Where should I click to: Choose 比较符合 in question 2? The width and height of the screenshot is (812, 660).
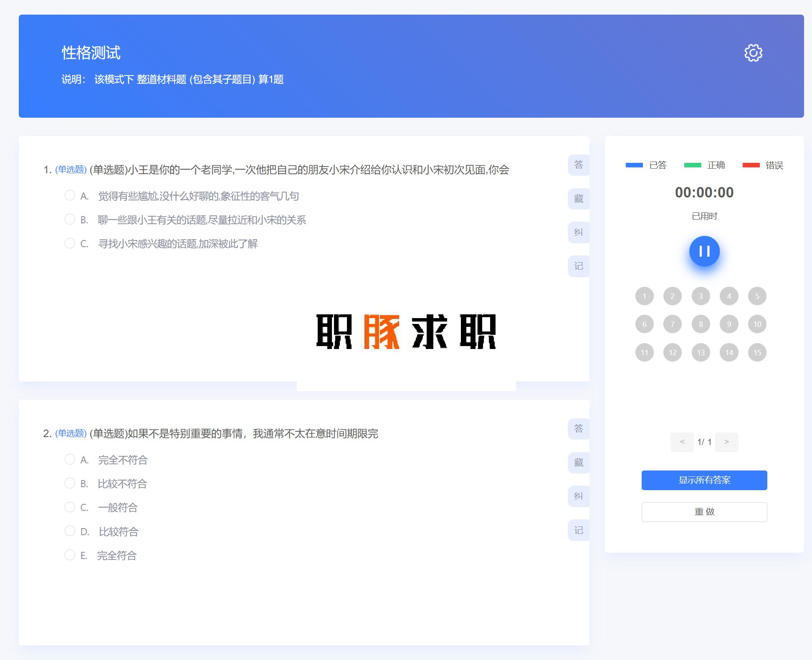coord(70,531)
